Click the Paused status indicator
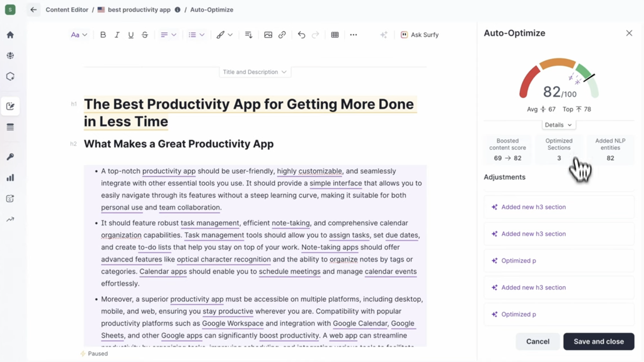The image size is (644, 362). coord(94,354)
